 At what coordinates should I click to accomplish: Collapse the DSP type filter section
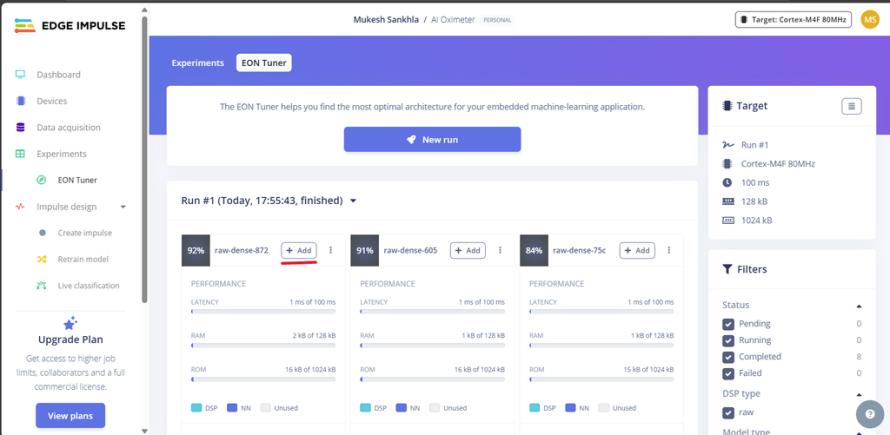tap(859, 395)
